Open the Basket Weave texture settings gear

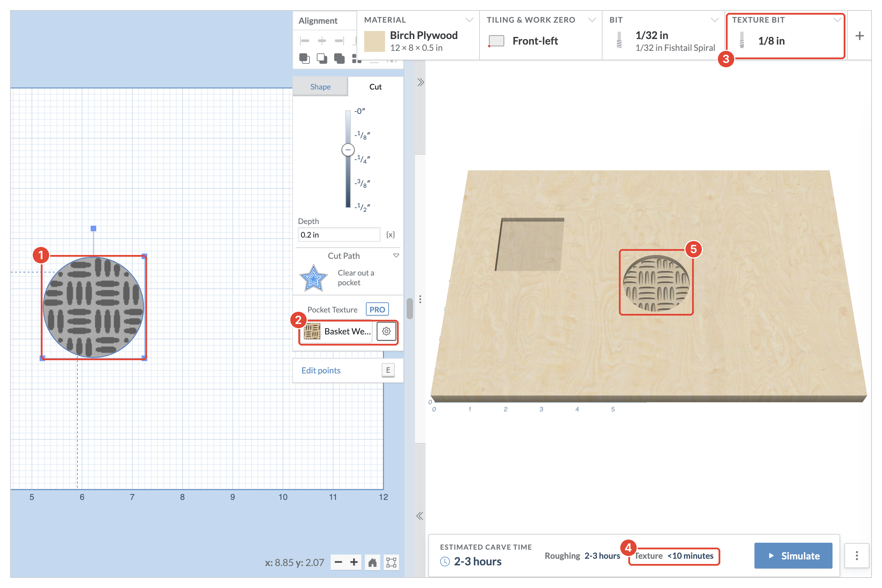coord(386,332)
